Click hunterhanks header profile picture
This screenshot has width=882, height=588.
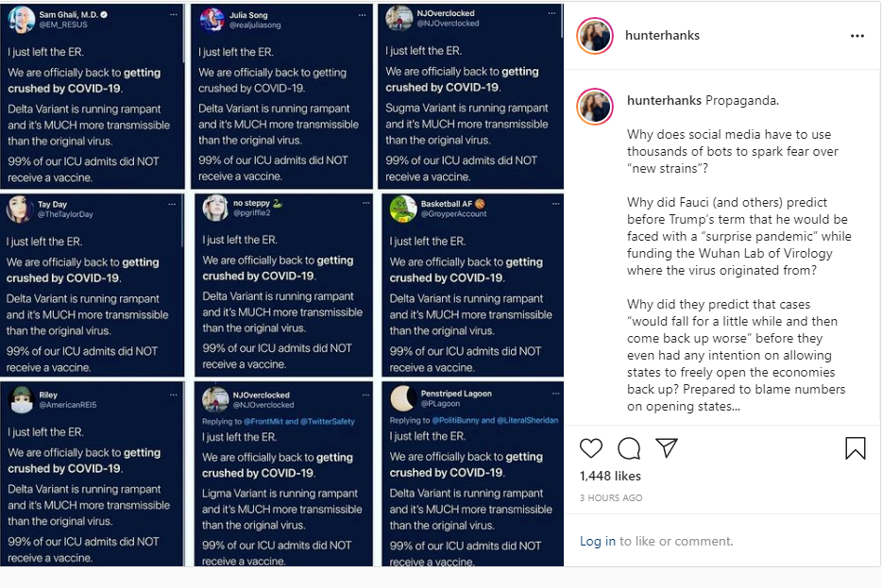595,36
